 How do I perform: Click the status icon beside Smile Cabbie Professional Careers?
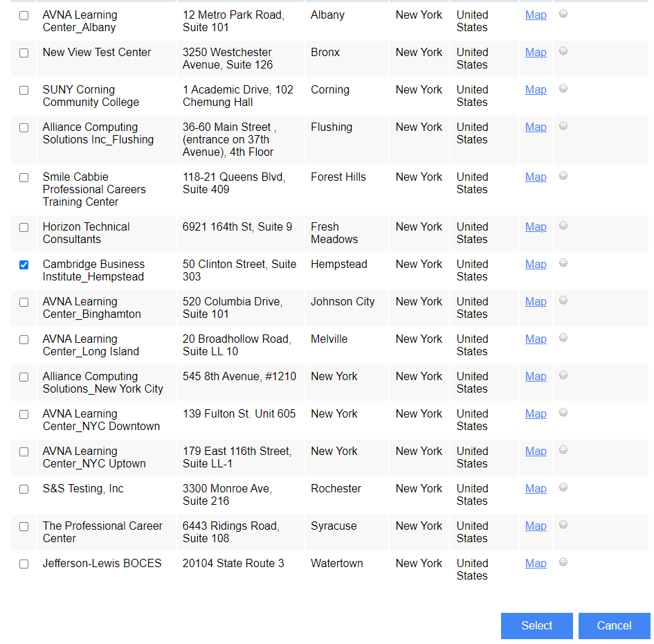[x=563, y=175]
